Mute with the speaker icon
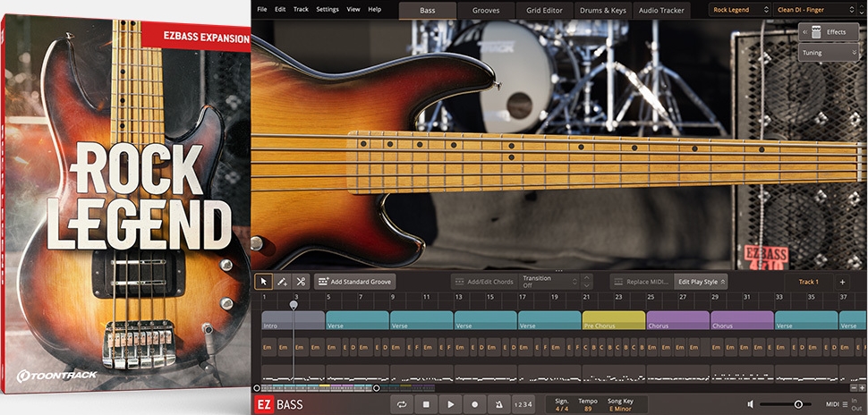This screenshot has width=868, height=415. tap(750, 404)
